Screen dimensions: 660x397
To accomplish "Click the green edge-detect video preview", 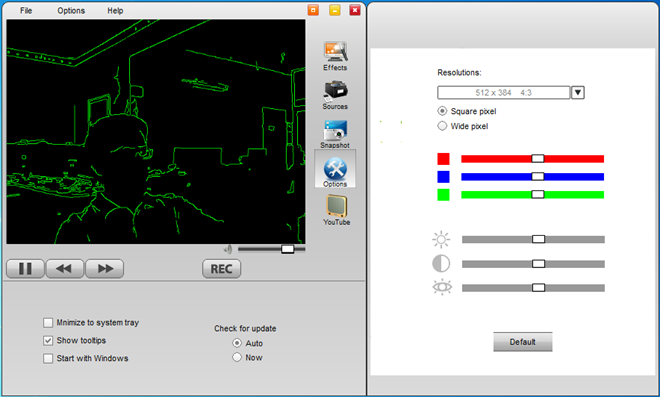I will (156, 131).
